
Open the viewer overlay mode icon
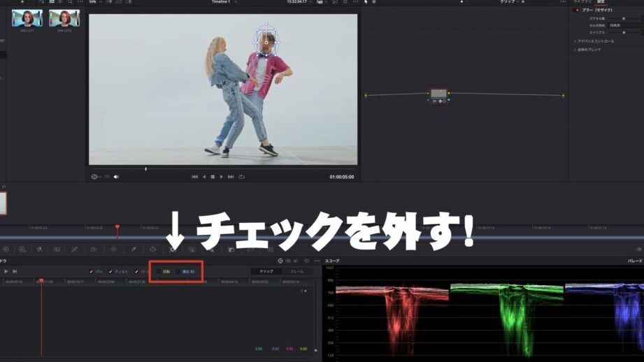coord(95,177)
